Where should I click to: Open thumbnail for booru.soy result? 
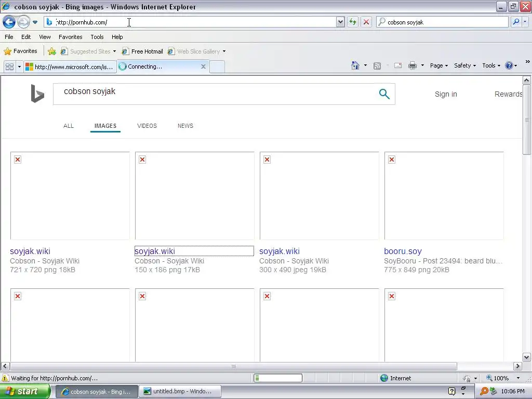[x=444, y=196]
